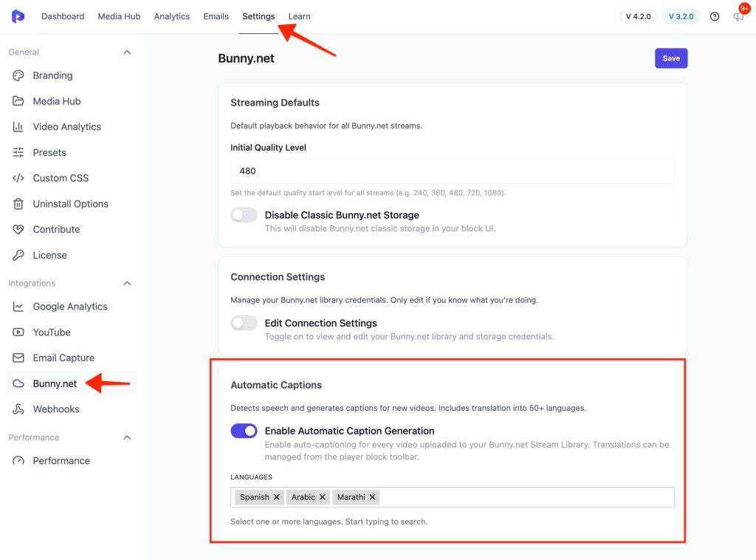Click the Webhooks icon
This screenshot has width=756, height=560.
(x=18, y=409)
